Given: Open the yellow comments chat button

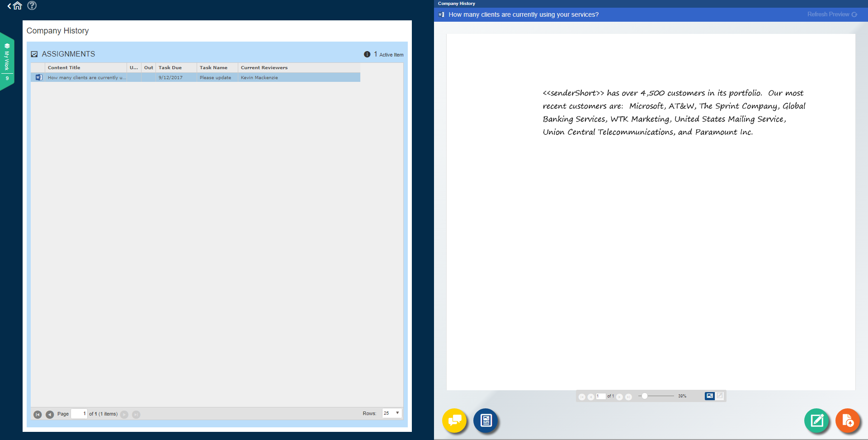Looking at the screenshot, I should click(x=454, y=421).
